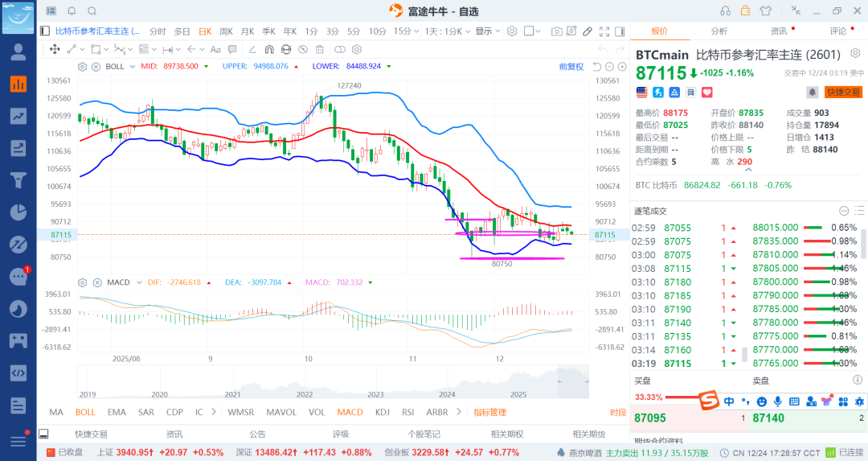Viewport: 868px width, 461px height.
Task: Expand the BOLL indicator dropdown arrow
Action: click(131, 66)
